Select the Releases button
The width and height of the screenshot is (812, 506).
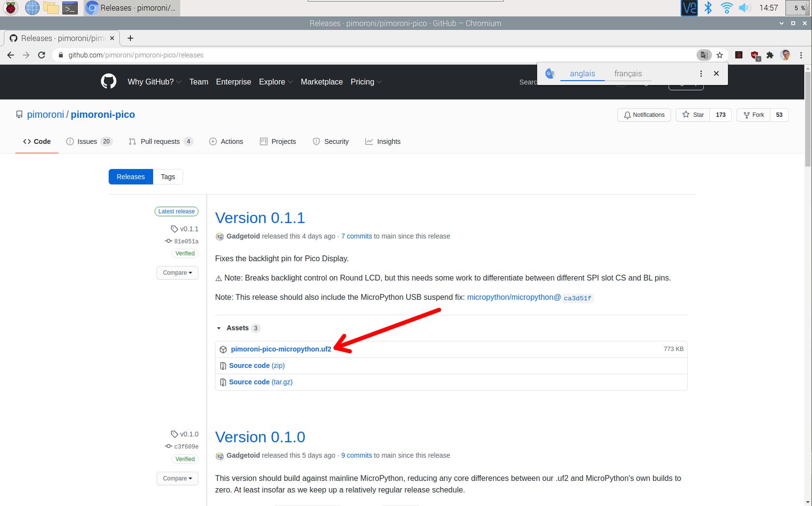click(x=131, y=177)
